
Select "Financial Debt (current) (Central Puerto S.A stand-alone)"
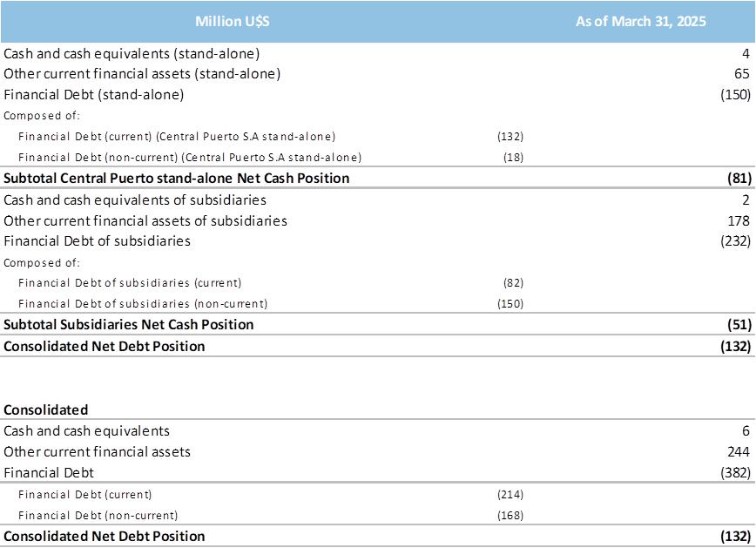[x=177, y=137]
